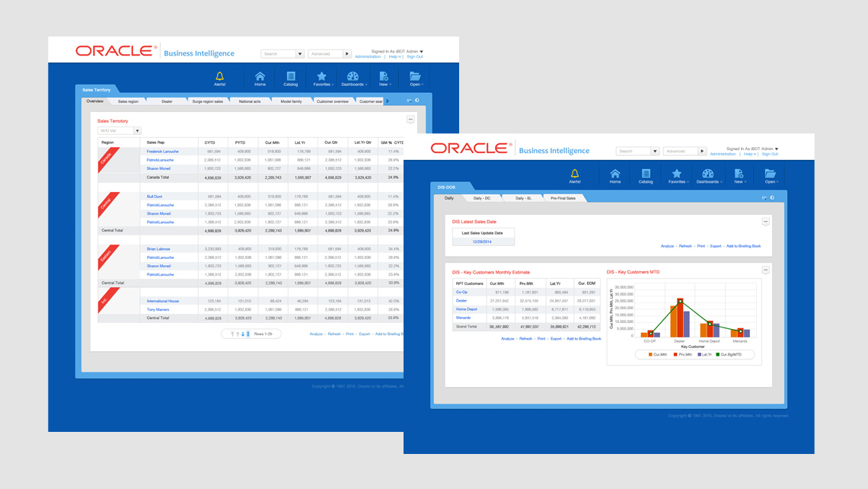Open the Frederick Larouche sales rep link
868x489 pixels.
(x=162, y=152)
